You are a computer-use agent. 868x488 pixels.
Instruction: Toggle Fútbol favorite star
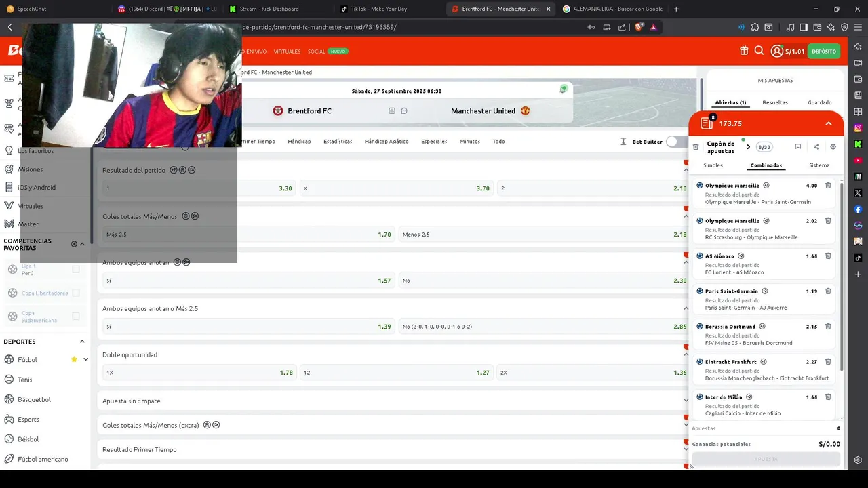tap(74, 359)
